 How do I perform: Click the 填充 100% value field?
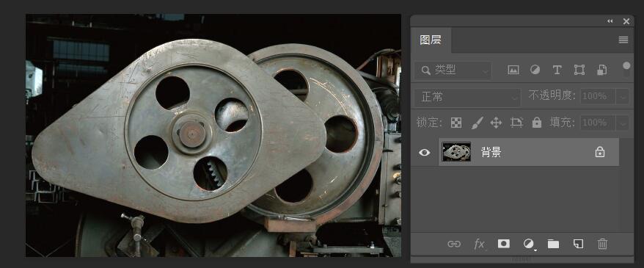tap(598, 123)
